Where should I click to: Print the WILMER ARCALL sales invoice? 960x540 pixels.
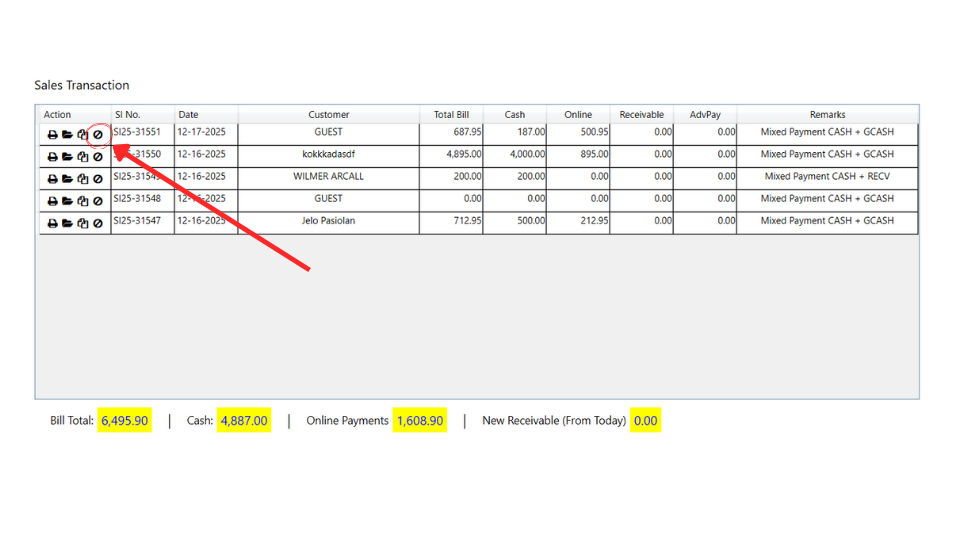coord(52,179)
